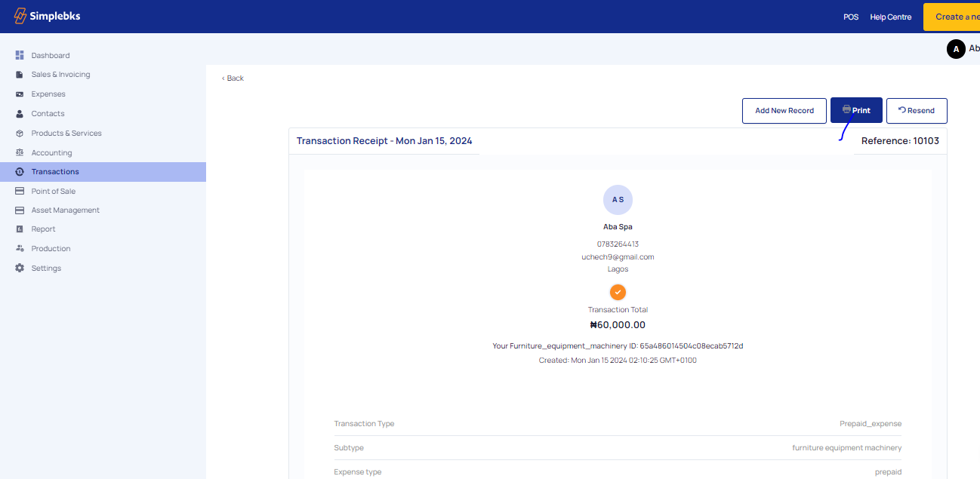This screenshot has width=980, height=479.
Task: Open the Transactions menu item
Action: coord(55,172)
